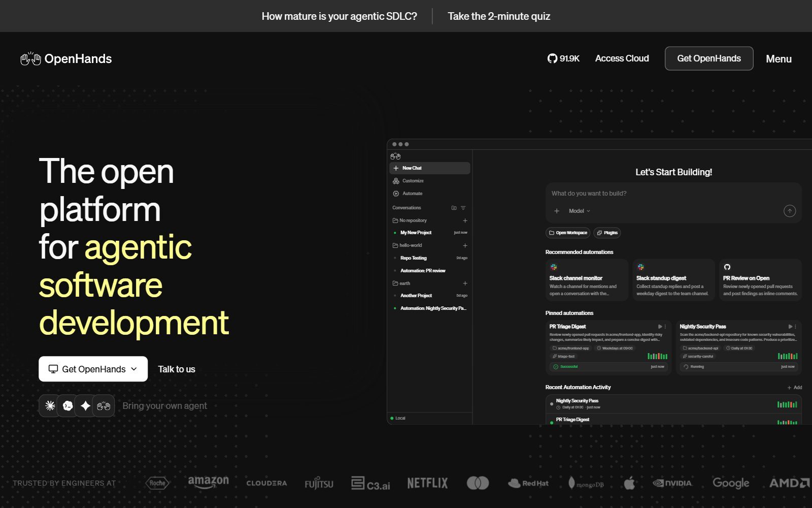Click the Customize icon in sidebar

[x=396, y=181]
